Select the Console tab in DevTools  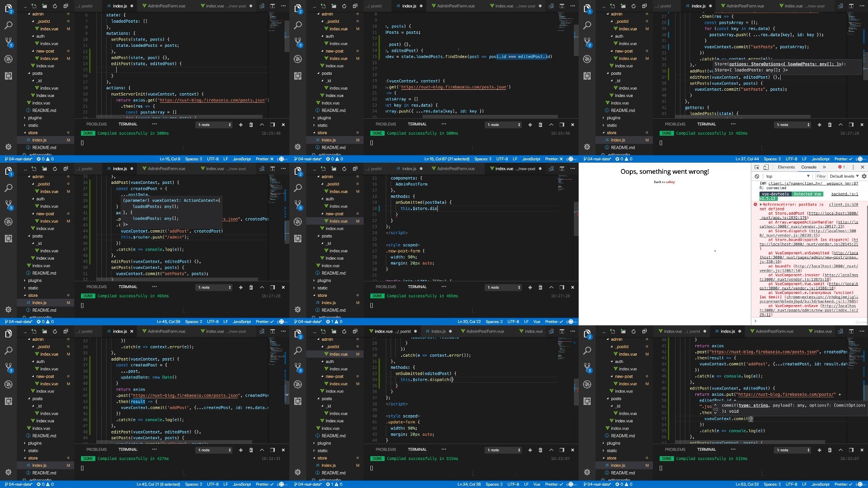pos(809,167)
